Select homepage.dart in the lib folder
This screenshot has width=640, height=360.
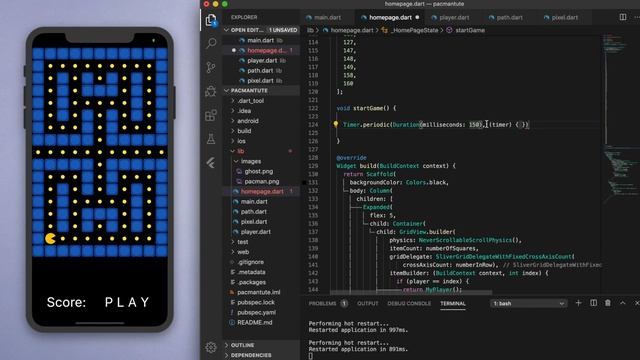click(261, 191)
